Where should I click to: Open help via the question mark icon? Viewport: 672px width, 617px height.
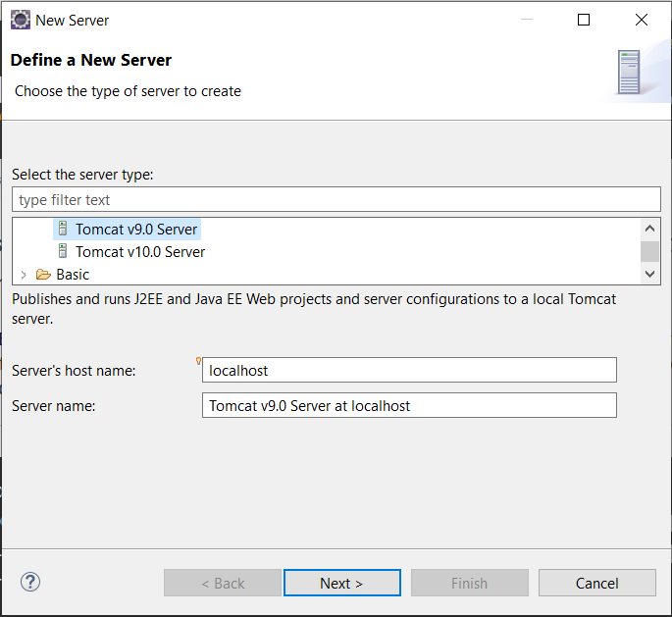[x=30, y=582]
